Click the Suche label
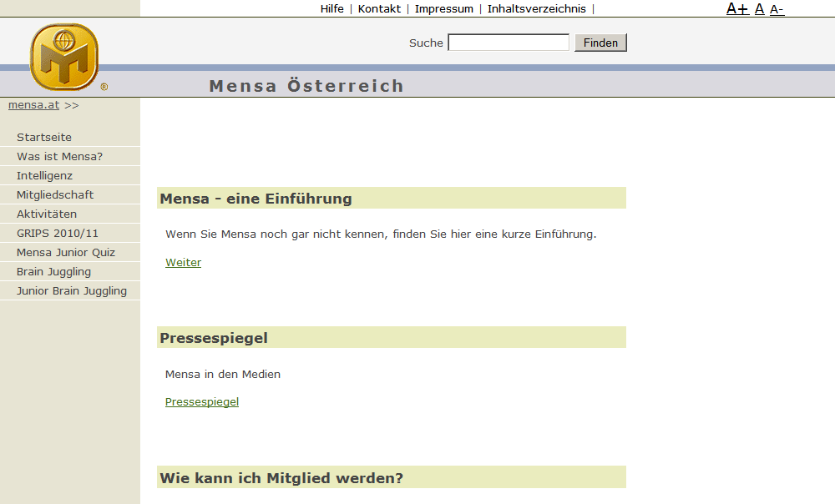The height and width of the screenshot is (504, 835). tap(426, 43)
